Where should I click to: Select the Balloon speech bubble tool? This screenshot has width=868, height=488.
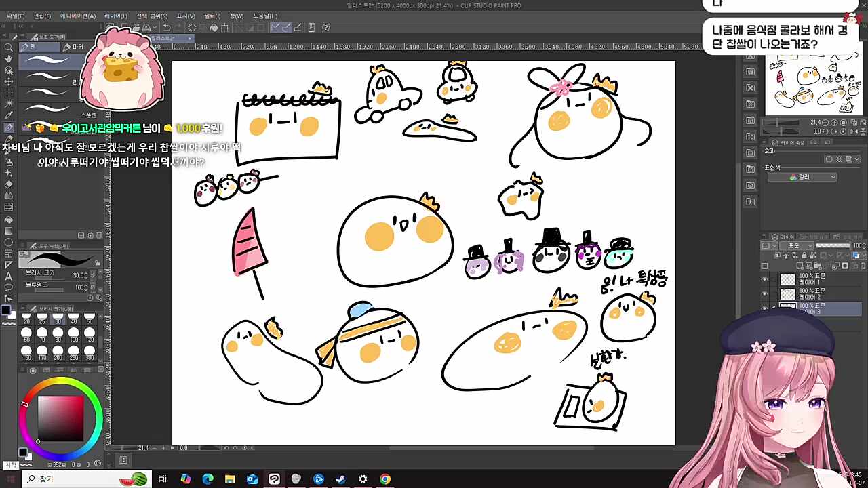[9, 288]
